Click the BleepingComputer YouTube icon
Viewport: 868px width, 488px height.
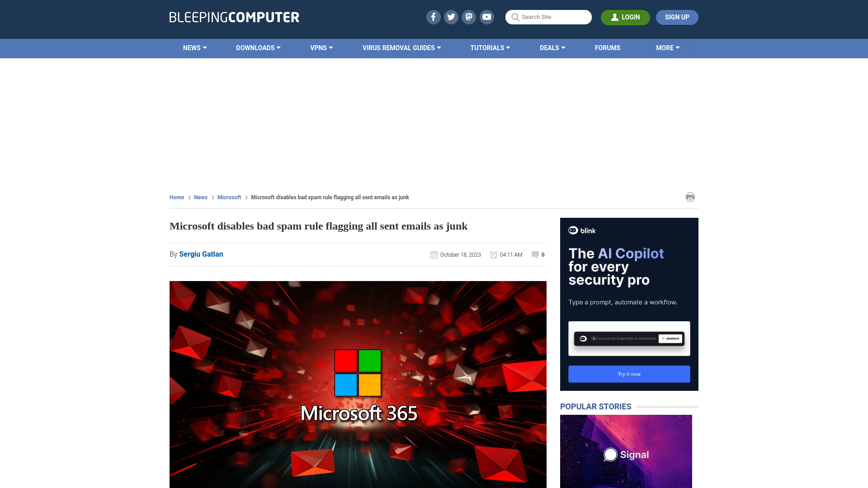(x=487, y=17)
